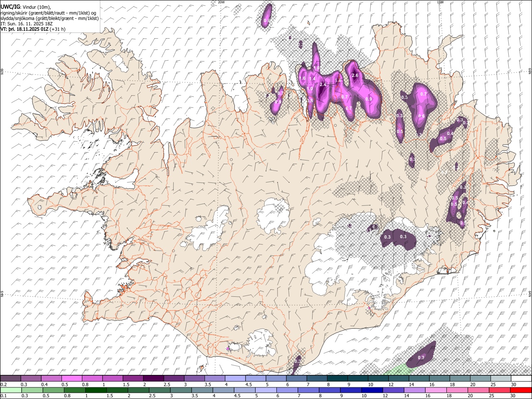Image resolution: width=532 pixels, height=399 pixels.
Task: Click the 2.6 precipitation value on the map
Action: point(355,75)
